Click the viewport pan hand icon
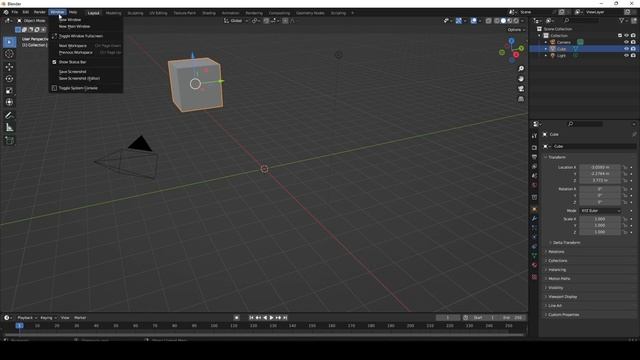 coord(521,79)
